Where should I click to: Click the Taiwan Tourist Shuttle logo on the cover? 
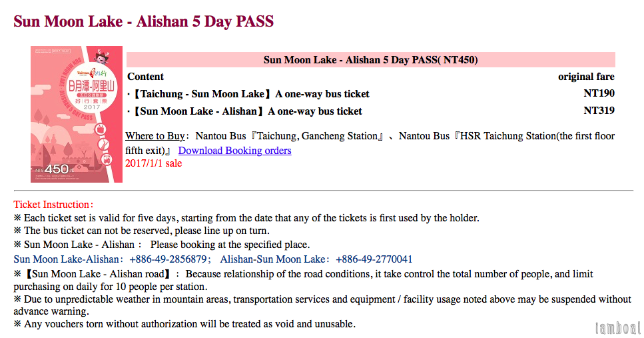click(92, 73)
